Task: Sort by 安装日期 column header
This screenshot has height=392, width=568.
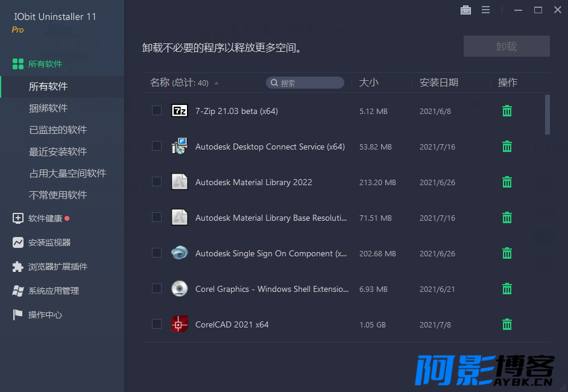Action: 439,83
